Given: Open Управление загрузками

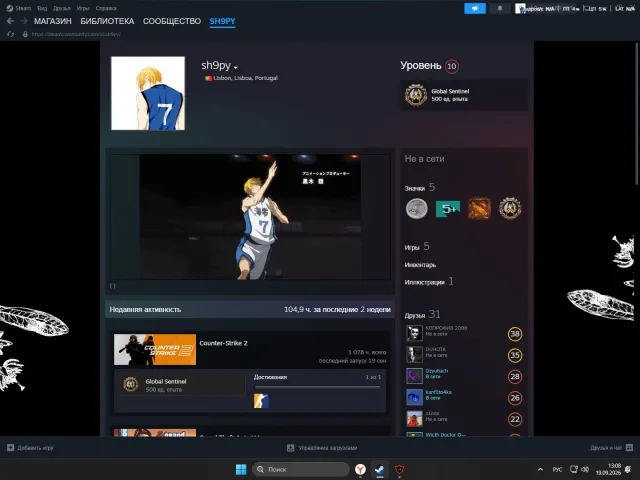Looking at the screenshot, I should point(322,448).
